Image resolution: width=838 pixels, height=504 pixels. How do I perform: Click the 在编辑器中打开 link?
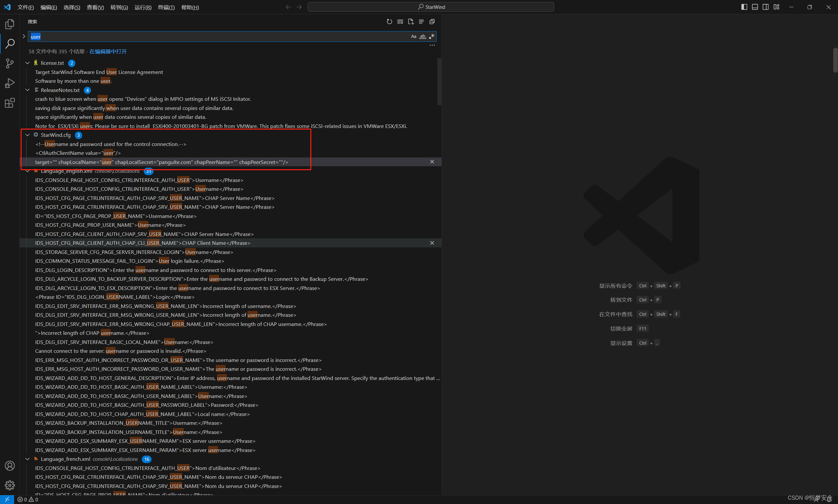pos(108,52)
